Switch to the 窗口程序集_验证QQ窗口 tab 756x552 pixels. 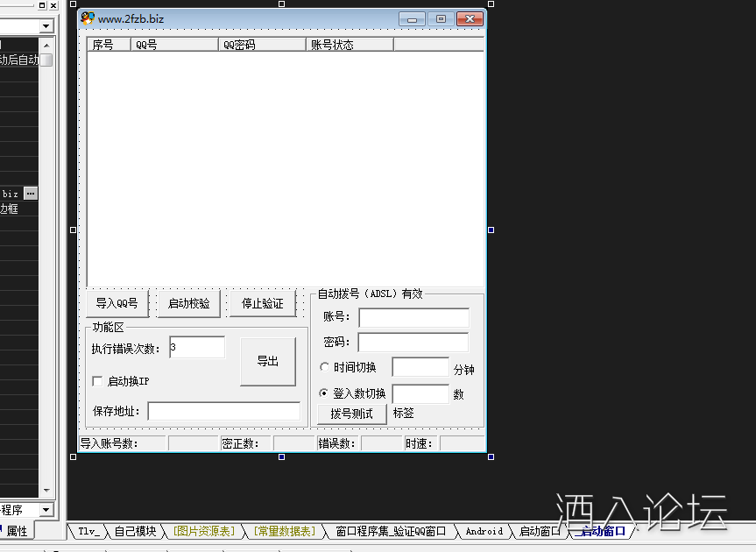(x=391, y=531)
